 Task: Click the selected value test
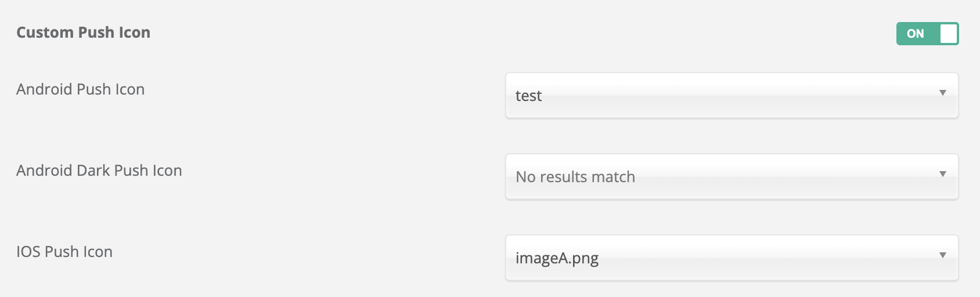coord(528,96)
